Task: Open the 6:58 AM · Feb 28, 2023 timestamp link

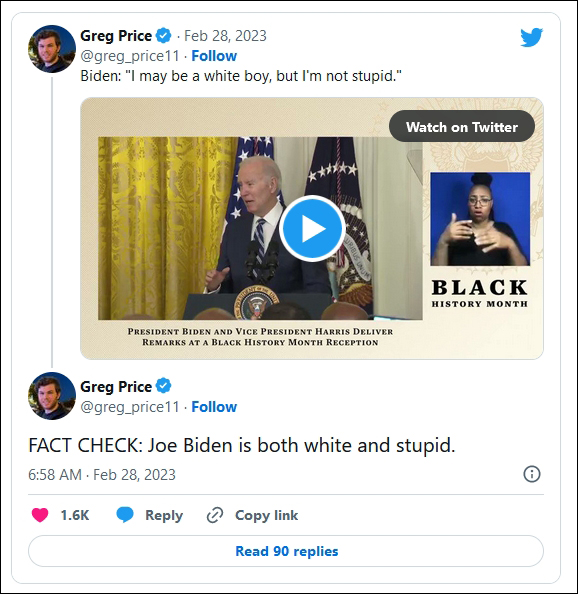Action: (x=102, y=475)
